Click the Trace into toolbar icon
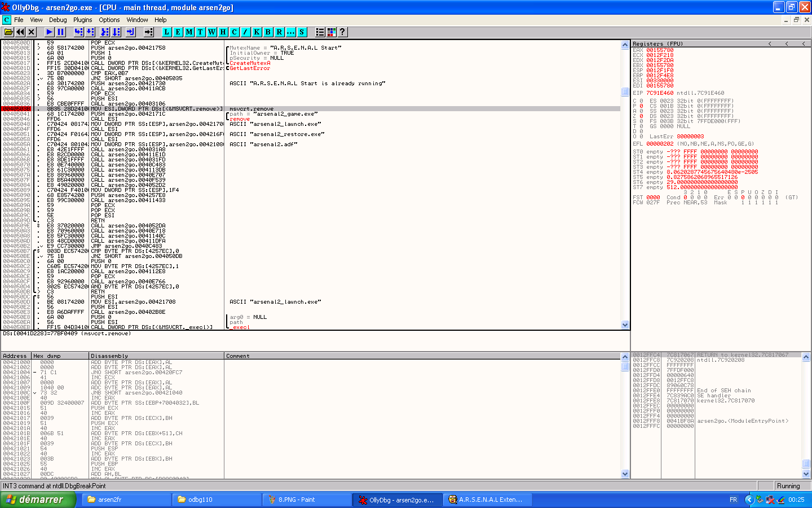 pyautogui.click(x=105, y=32)
